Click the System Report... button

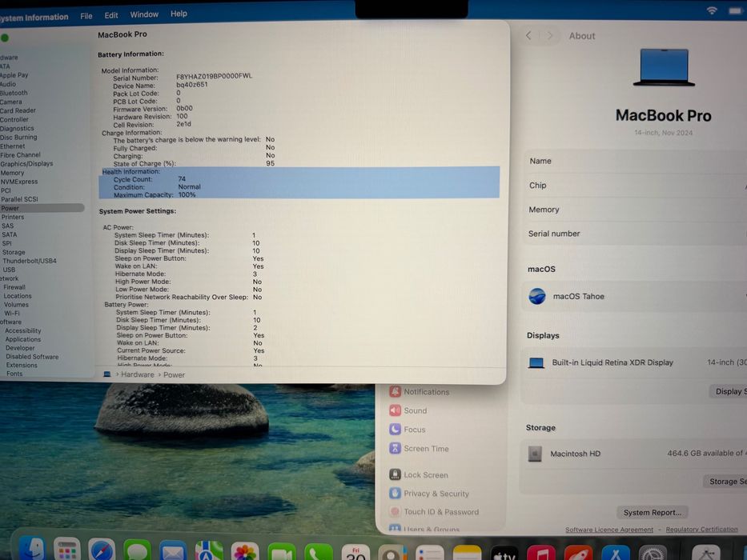pyautogui.click(x=653, y=512)
